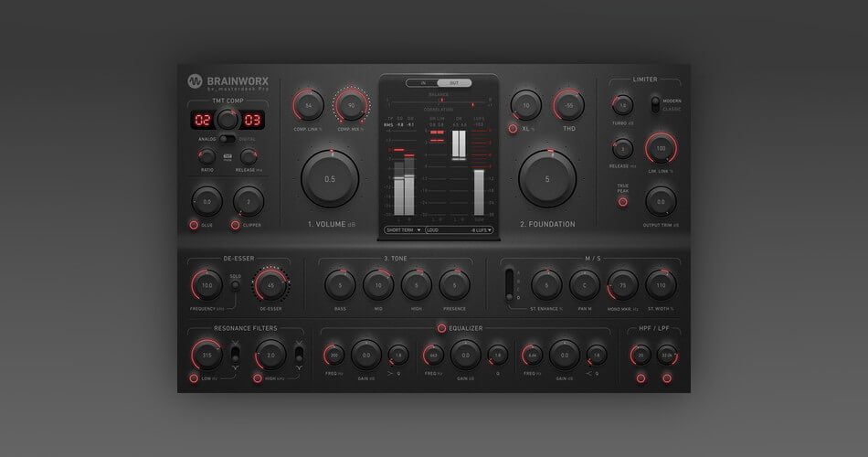This screenshot has height=457, width=868.
Task: Click the Comp Mix knob showing 90
Action: point(352,105)
